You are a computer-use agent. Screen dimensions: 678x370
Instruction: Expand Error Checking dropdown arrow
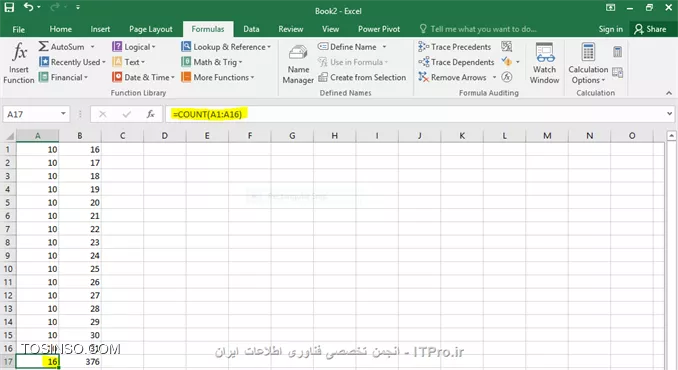[518, 62]
